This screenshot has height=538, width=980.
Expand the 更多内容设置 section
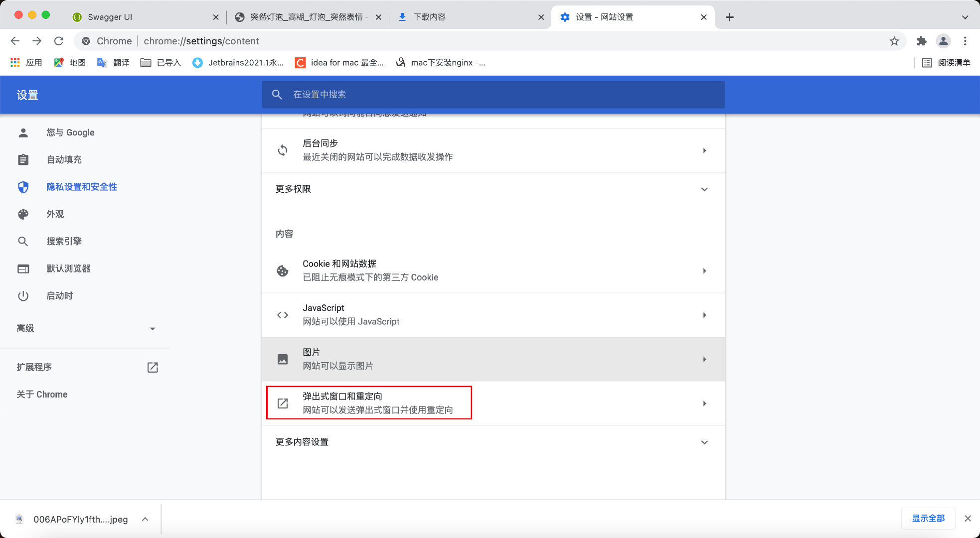click(x=704, y=442)
